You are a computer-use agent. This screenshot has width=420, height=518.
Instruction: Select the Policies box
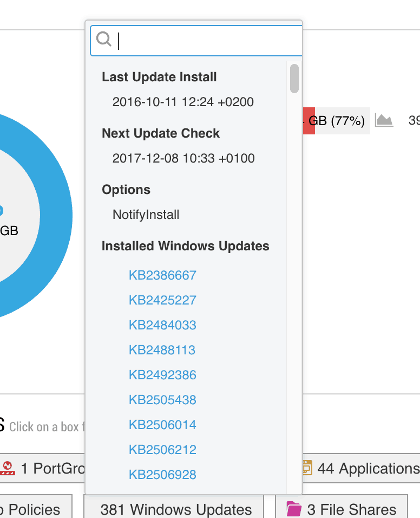[x=36, y=507]
